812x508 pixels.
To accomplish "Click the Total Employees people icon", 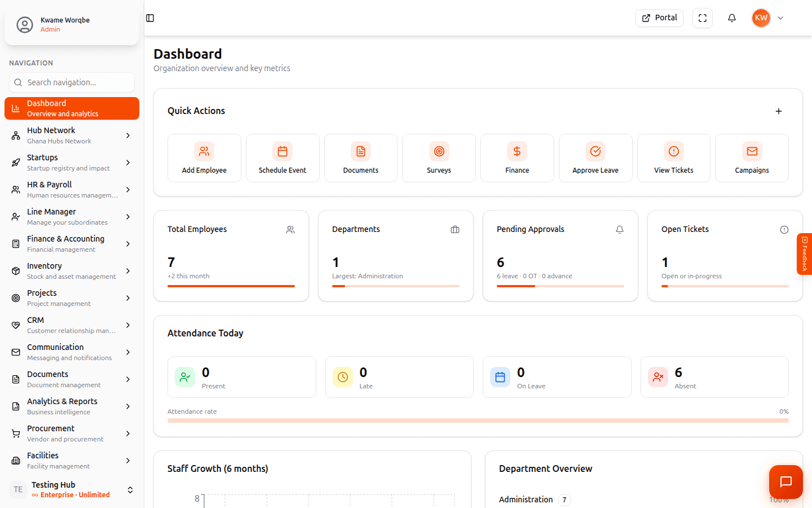I will [x=290, y=230].
